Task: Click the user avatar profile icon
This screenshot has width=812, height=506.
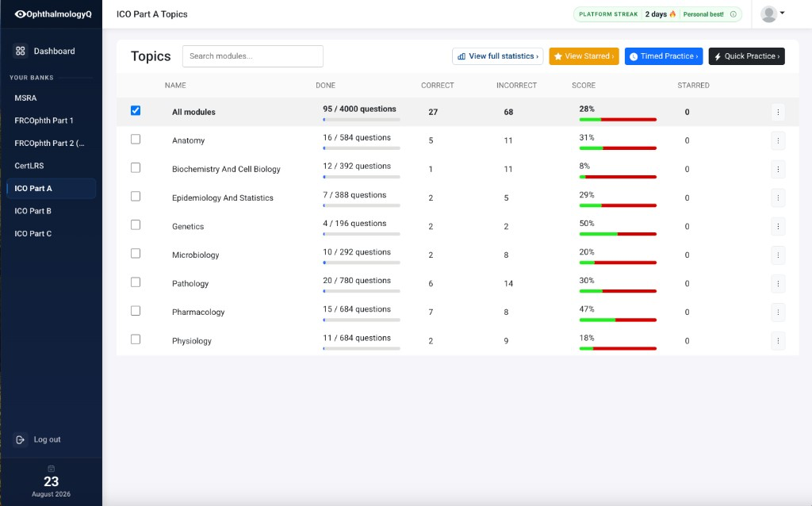Action: pyautogui.click(x=768, y=14)
